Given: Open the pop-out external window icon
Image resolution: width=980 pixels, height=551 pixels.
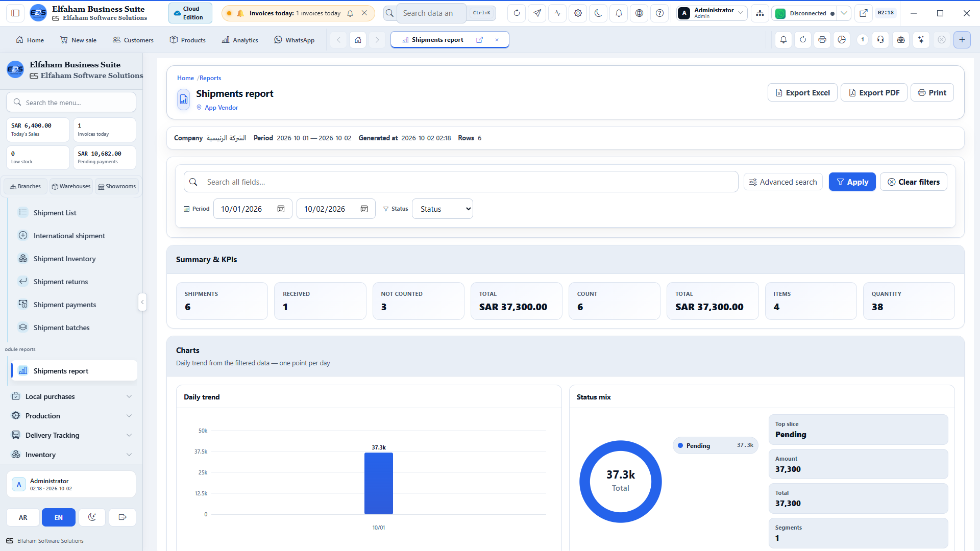Looking at the screenshot, I should pyautogui.click(x=863, y=13).
